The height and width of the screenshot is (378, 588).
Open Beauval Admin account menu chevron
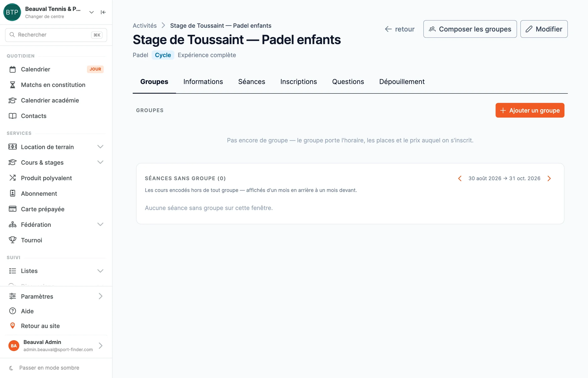click(101, 346)
